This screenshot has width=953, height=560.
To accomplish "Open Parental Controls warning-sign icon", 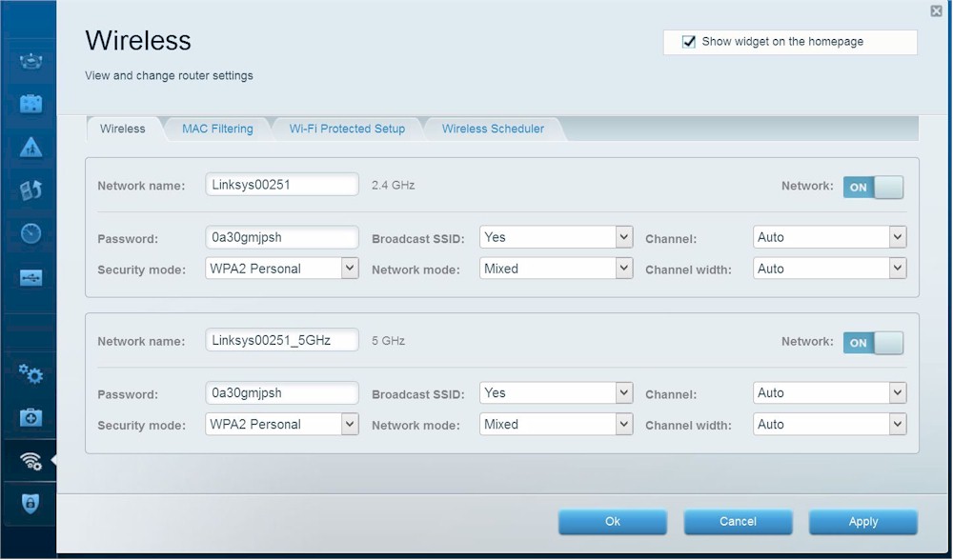I will pos(30,147).
